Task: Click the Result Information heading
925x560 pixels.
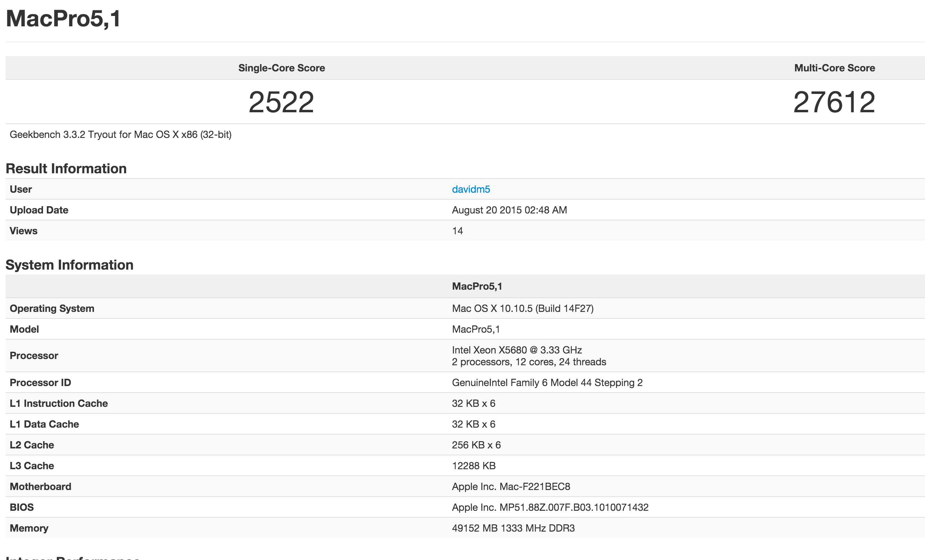Action: coord(66,168)
